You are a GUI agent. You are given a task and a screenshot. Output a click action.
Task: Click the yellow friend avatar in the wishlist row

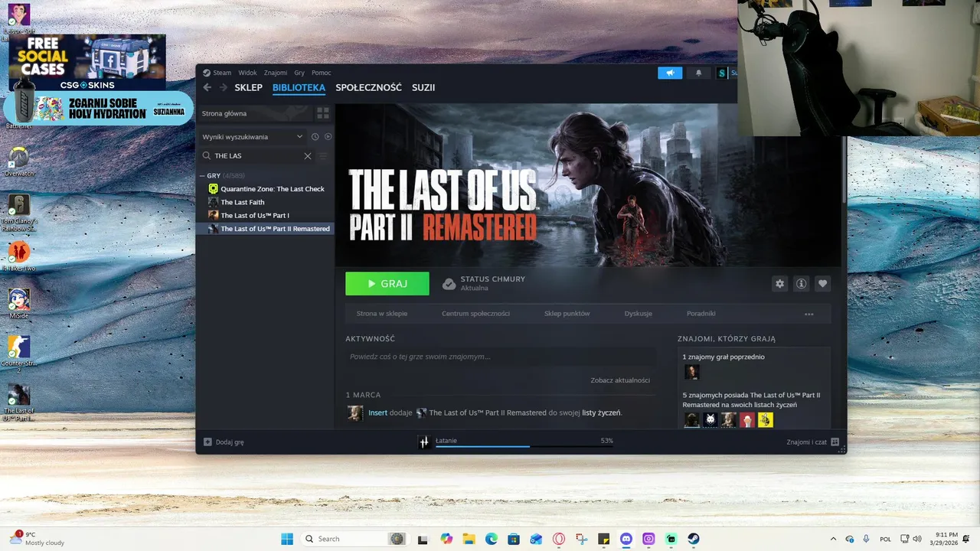coord(766,419)
